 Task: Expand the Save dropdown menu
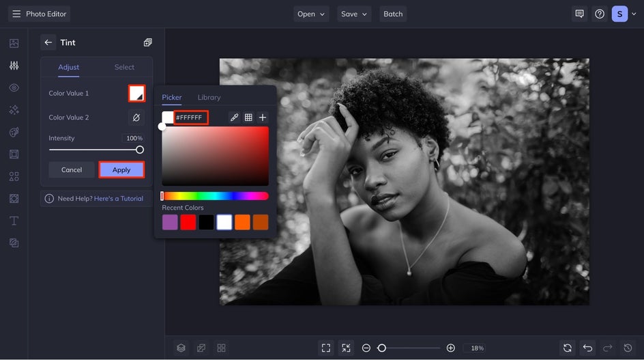point(354,14)
